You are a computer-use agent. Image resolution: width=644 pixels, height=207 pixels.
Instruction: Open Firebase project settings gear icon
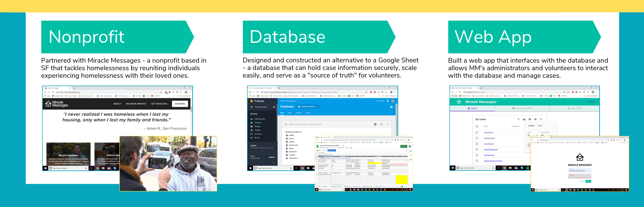tap(274, 107)
